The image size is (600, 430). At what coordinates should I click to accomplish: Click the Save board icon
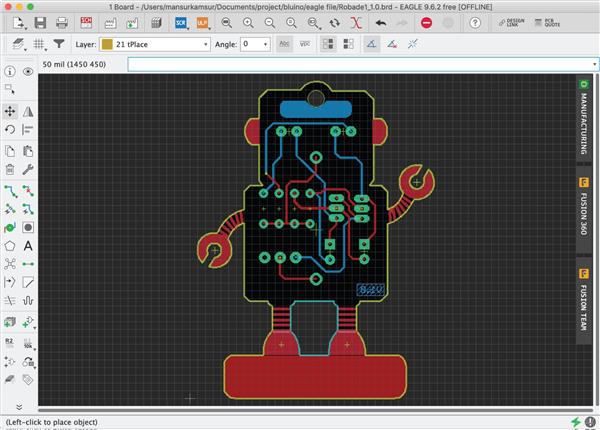[x=39, y=22]
